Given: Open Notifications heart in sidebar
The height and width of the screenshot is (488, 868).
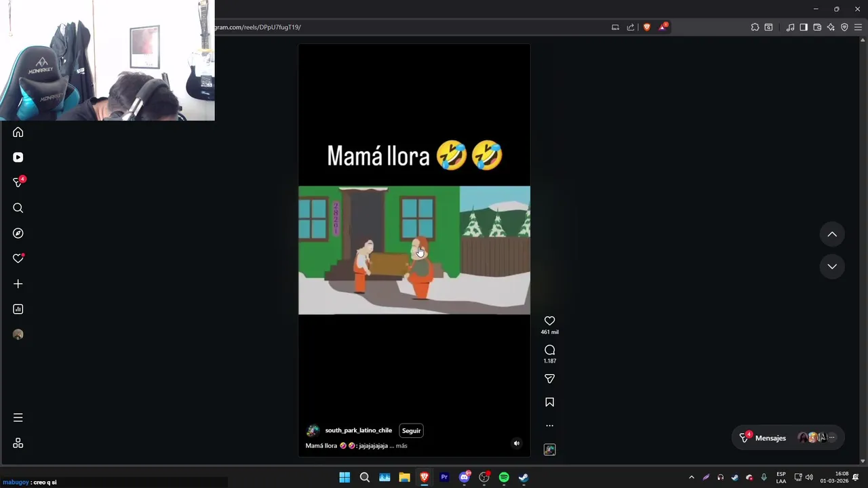Looking at the screenshot, I should click(18, 258).
